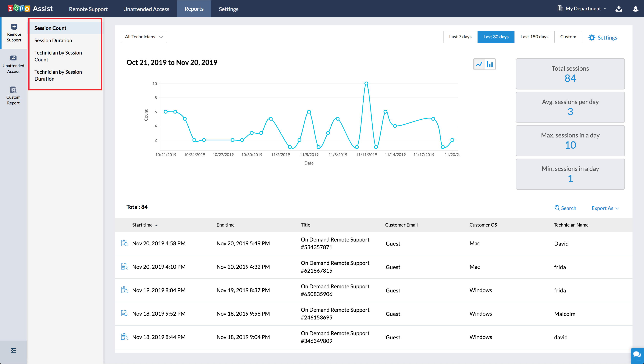Collapse the sidebar using bottom-left icon

[13, 351]
